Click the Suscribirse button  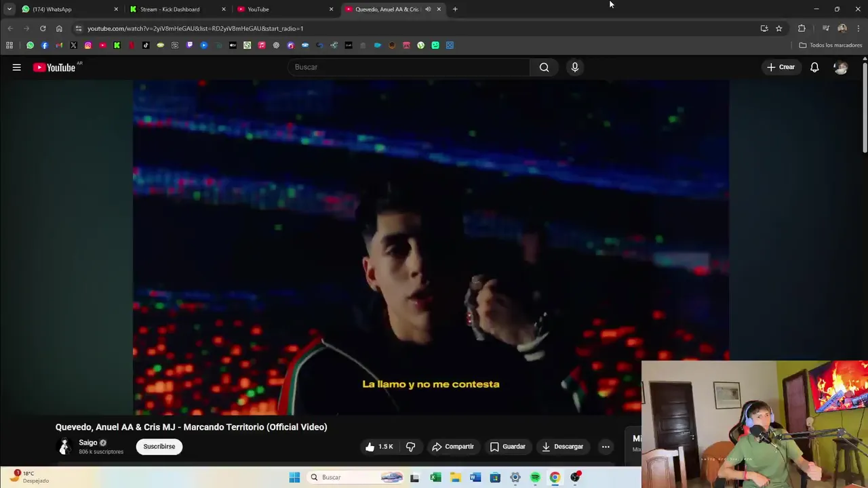(159, 447)
